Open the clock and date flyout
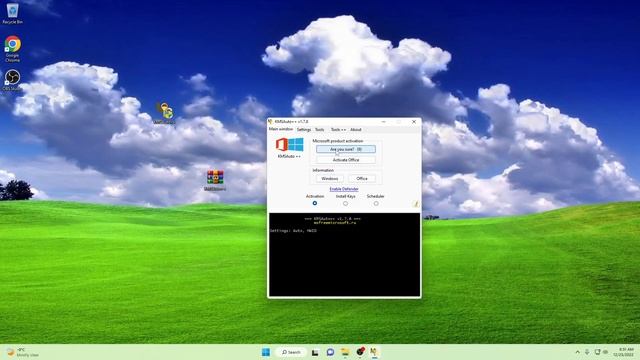Viewport: 640px width, 360px height. tap(623, 352)
